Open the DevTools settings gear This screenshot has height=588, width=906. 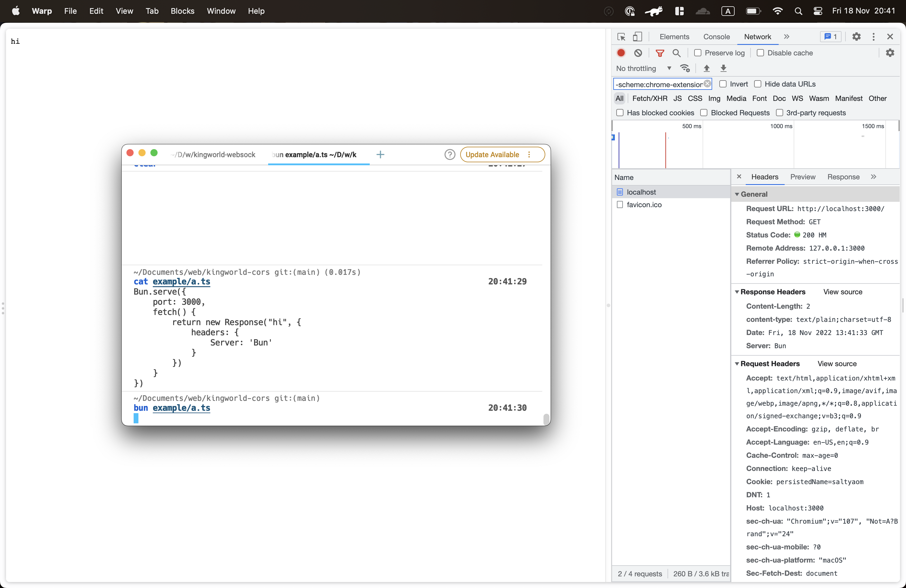[856, 37]
